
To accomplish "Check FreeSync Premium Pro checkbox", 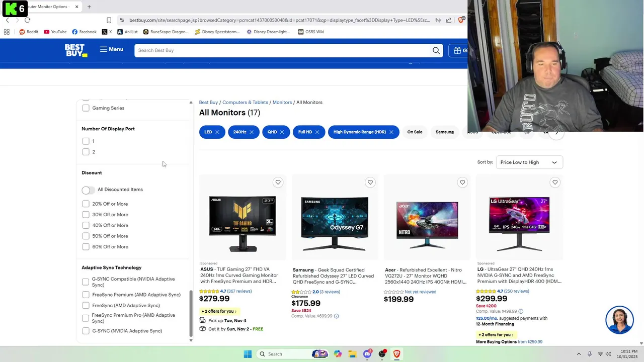I will 86,318.
